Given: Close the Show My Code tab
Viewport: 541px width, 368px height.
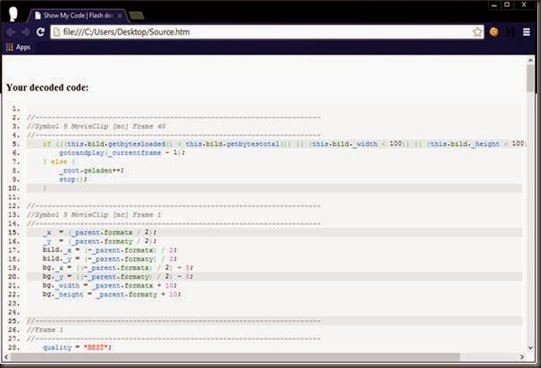Looking at the screenshot, I should click(120, 16).
